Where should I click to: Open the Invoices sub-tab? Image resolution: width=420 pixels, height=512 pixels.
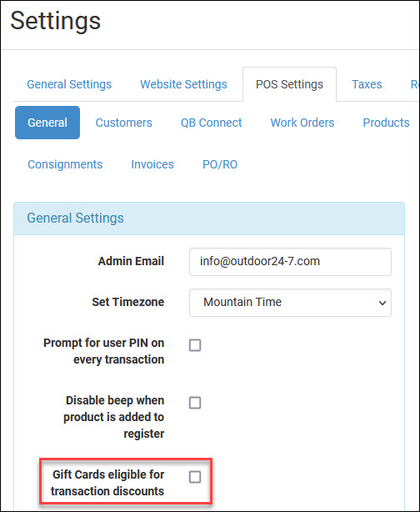152,164
